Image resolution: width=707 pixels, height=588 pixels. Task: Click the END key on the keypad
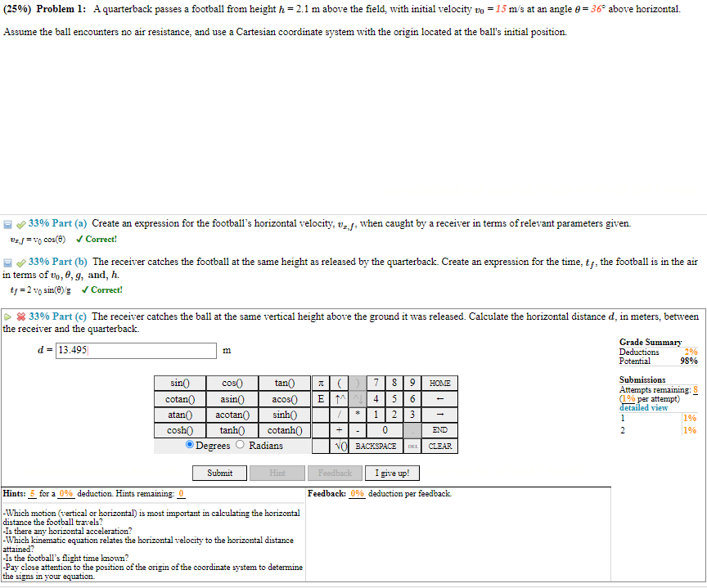pos(439,430)
